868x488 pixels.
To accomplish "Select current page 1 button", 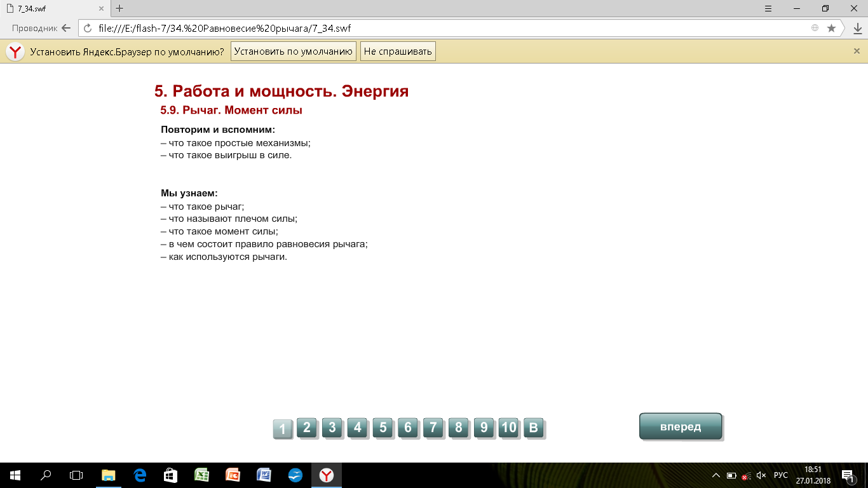I will 283,430.
